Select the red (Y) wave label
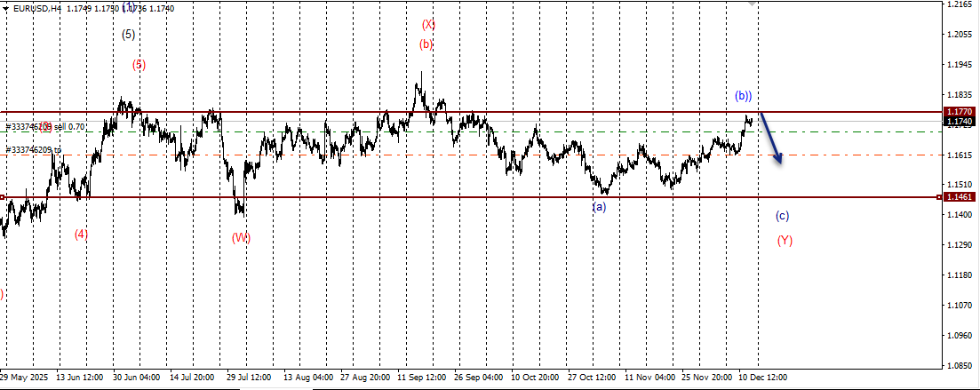 point(785,241)
